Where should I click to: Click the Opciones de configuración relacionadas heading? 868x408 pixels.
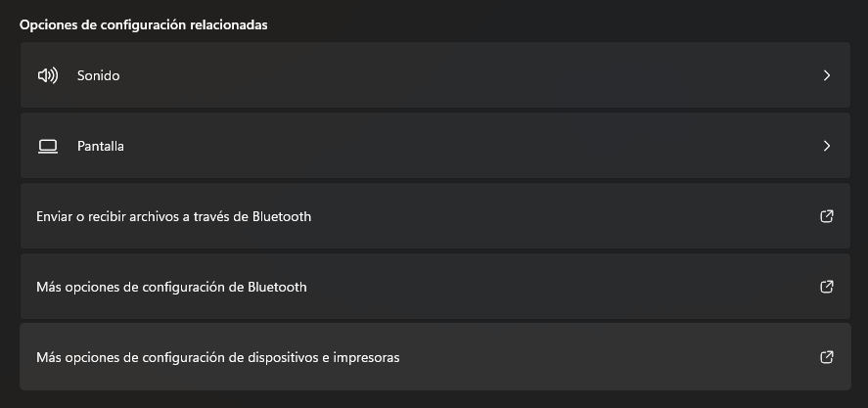(144, 24)
